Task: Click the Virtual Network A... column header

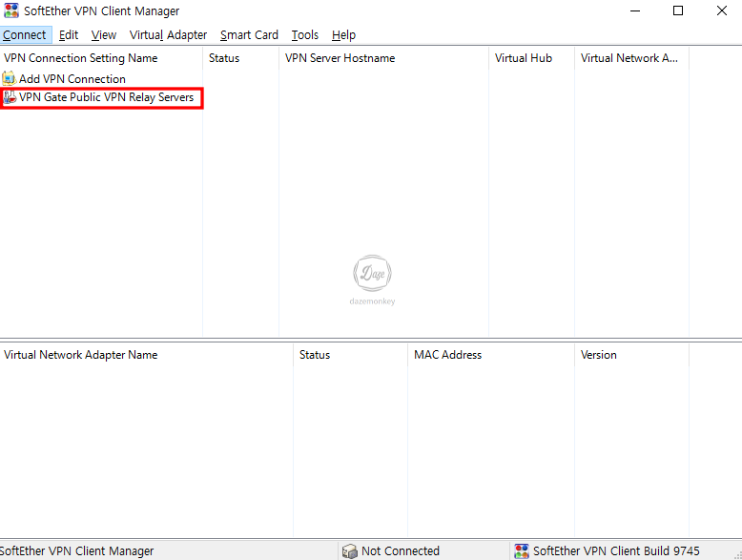Action: click(x=631, y=58)
